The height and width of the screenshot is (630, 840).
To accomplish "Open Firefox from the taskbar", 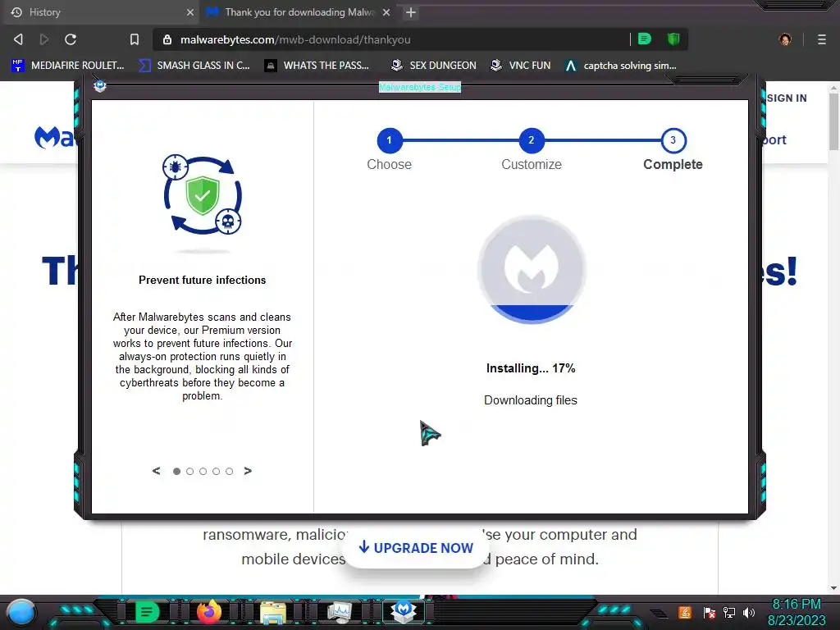I will (x=209, y=612).
